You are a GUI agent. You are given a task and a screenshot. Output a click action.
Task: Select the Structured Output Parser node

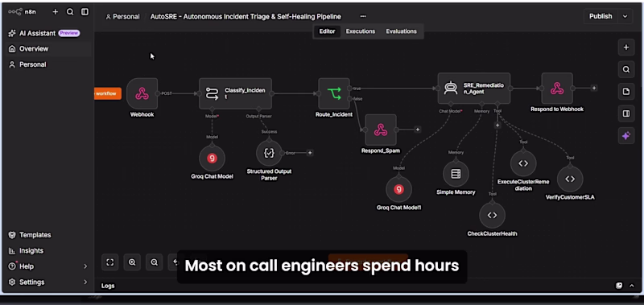[269, 153]
